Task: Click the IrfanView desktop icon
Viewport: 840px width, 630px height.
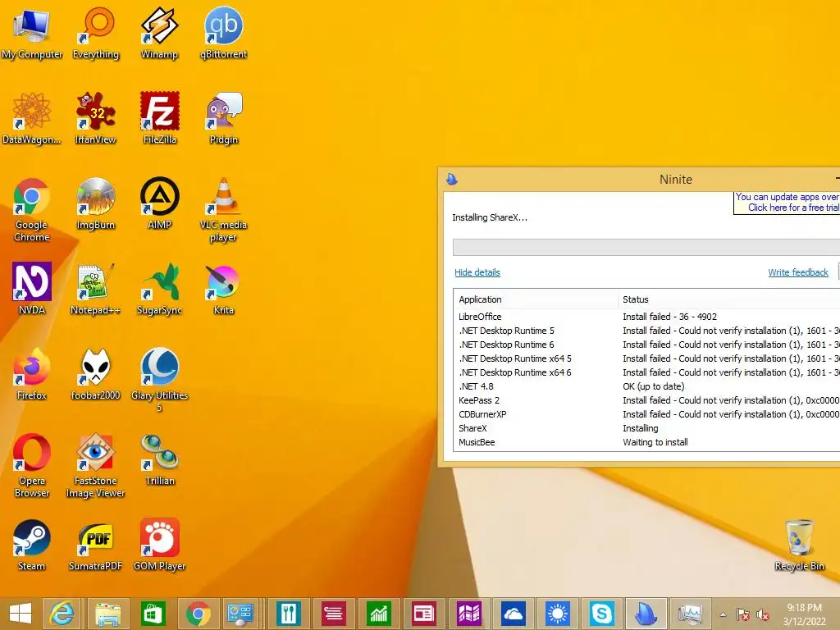Action: (96, 118)
